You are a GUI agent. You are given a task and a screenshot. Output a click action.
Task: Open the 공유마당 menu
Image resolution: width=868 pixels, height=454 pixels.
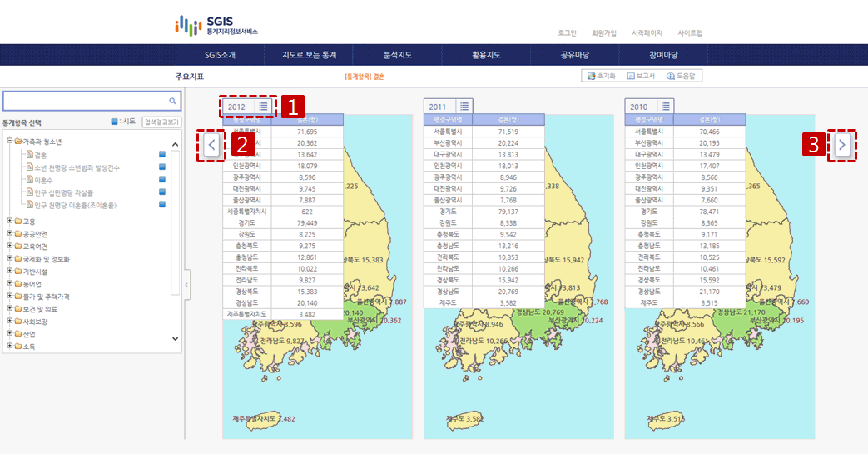(574, 55)
